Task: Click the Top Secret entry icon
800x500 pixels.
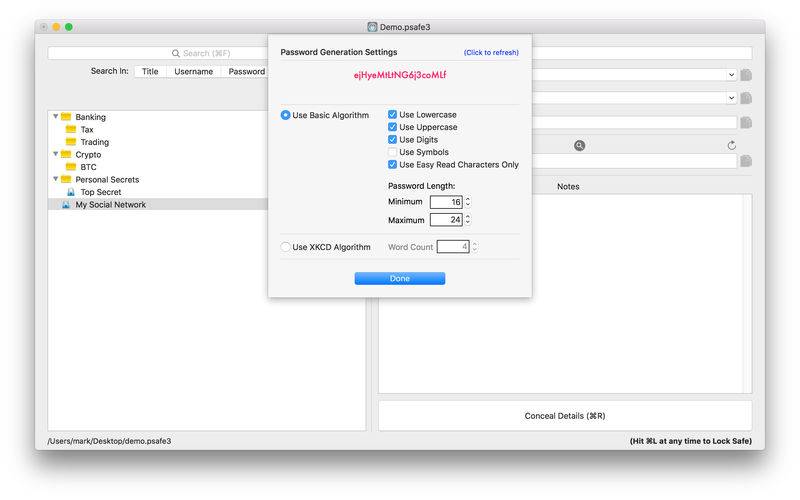Action: tap(71, 192)
